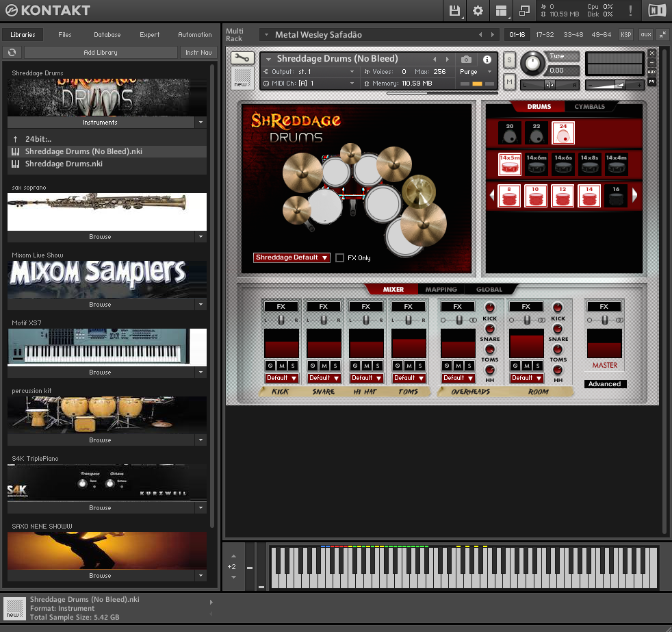Switch to the Database tab
672x632 pixels.
[107, 35]
